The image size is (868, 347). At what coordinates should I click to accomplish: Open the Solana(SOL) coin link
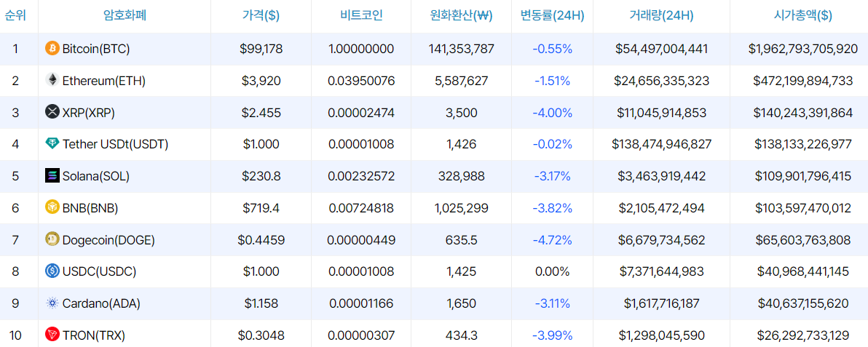(x=98, y=177)
